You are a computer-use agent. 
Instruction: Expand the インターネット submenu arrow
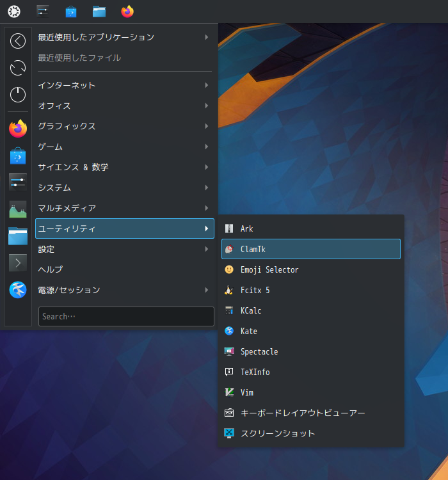pos(207,85)
